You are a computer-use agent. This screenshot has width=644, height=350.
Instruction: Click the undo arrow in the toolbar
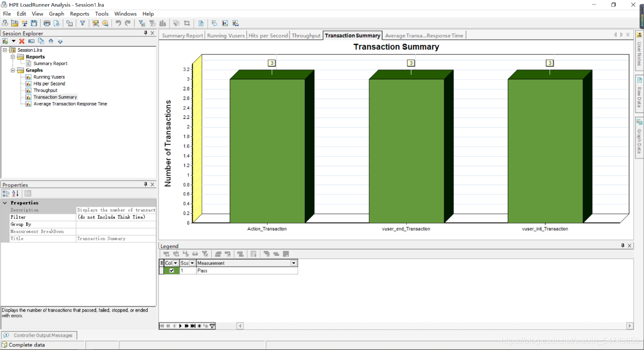pos(118,23)
